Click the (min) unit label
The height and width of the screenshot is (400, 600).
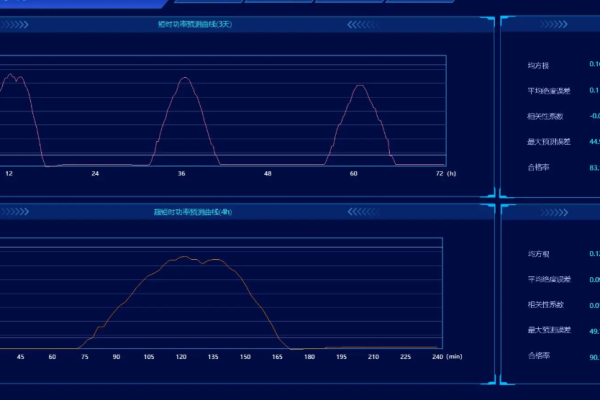454,357
